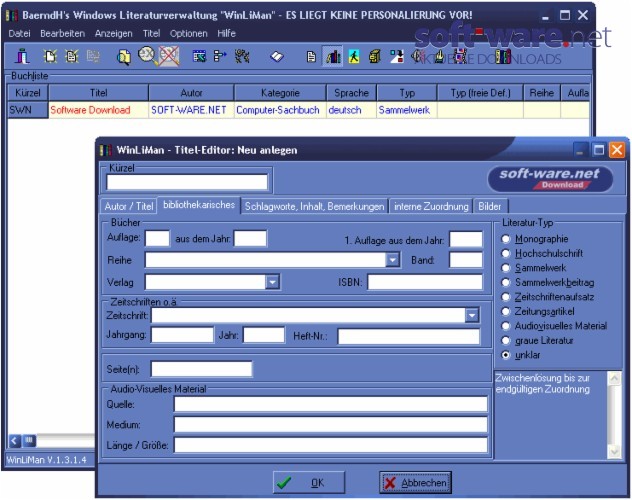Click the greyed-out document toolbar icon
Image resolution: width=632 pixels, height=500 pixels.
pyautogui.click(x=93, y=56)
